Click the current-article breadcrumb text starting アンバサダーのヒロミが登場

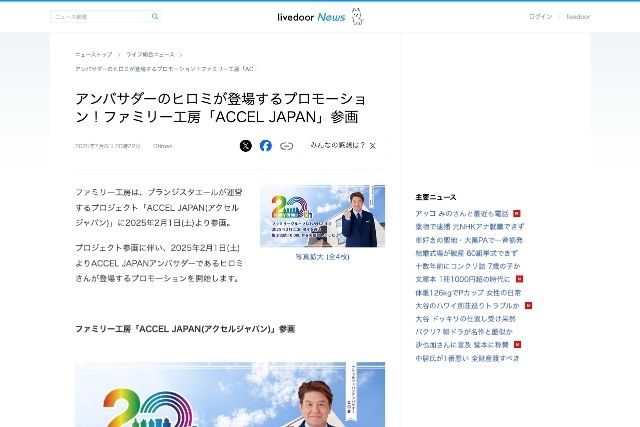coord(165,69)
